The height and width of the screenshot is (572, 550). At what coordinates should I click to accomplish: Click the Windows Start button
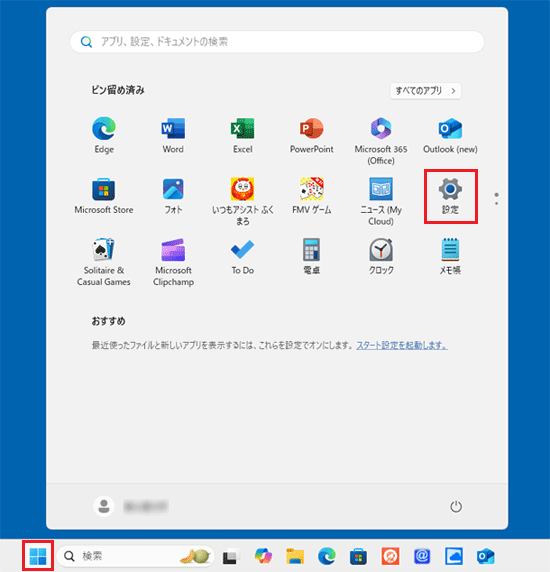[38, 556]
